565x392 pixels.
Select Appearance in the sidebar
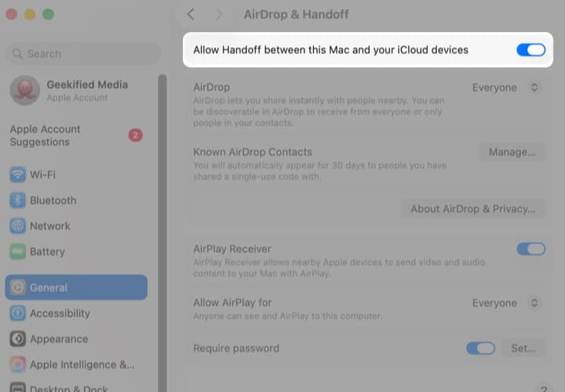(x=76, y=339)
